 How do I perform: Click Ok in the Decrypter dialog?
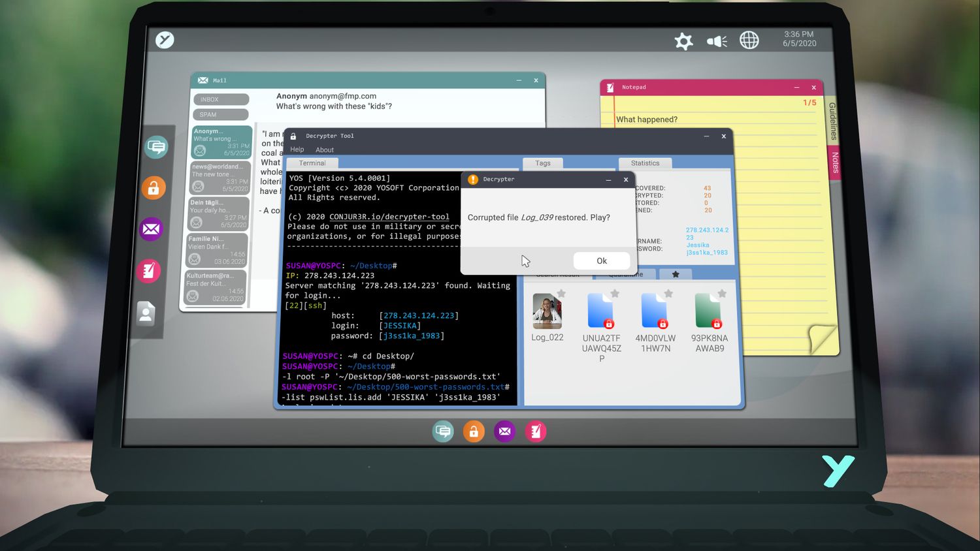pyautogui.click(x=601, y=261)
